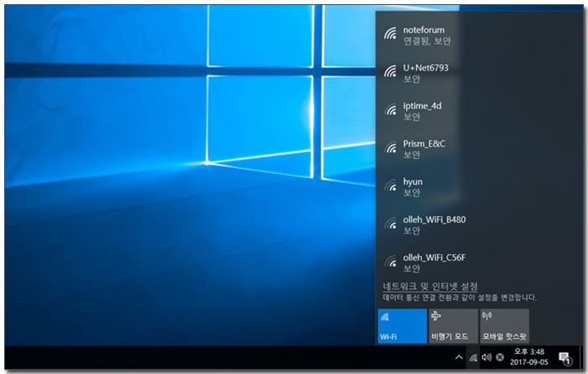Click the hyun network Wi-Fi icon
The height and width of the screenshot is (374, 588).
390,187
